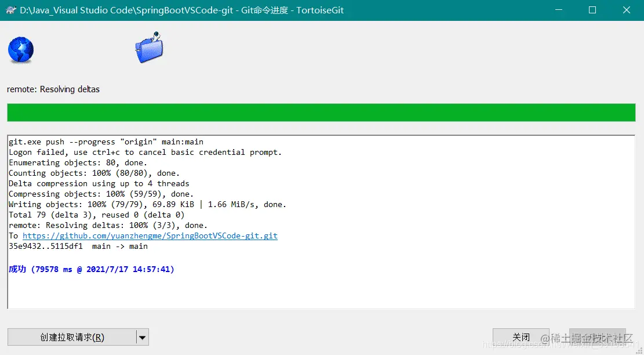Click the blue globe animation icon
The image size is (644, 355).
coord(20,50)
